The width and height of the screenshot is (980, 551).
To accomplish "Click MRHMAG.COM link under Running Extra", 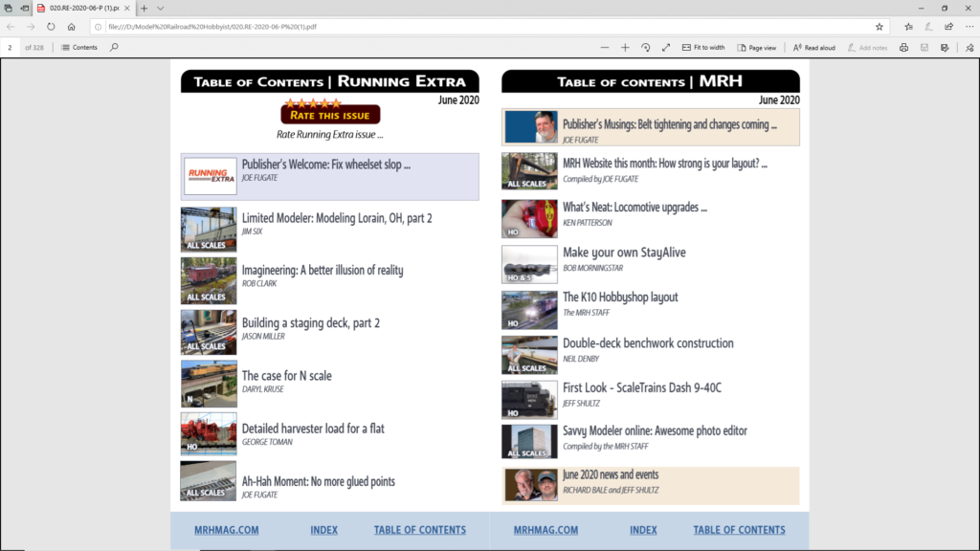I will pos(226,530).
